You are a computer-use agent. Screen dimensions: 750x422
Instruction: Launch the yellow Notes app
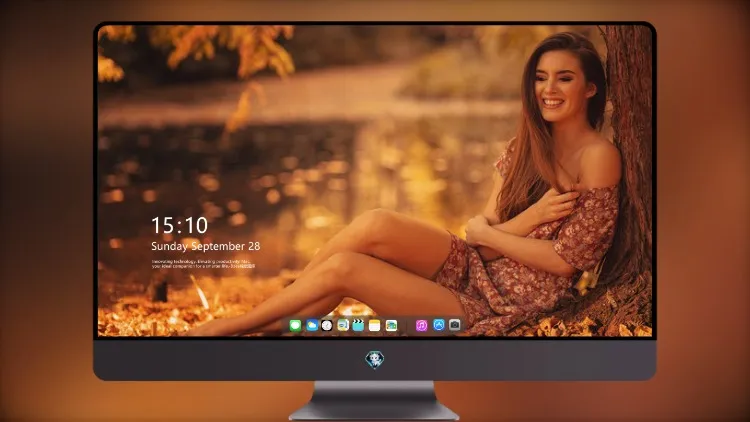(375, 326)
